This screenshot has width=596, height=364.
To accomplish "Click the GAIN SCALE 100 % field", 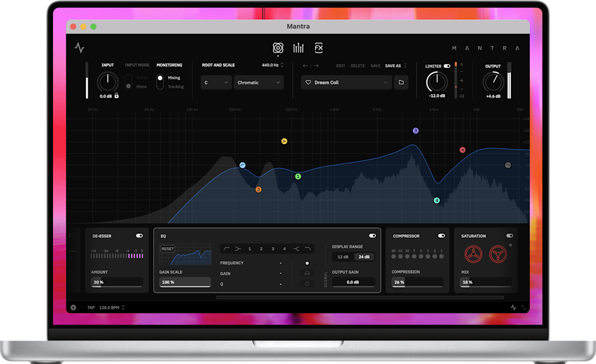I will point(185,283).
